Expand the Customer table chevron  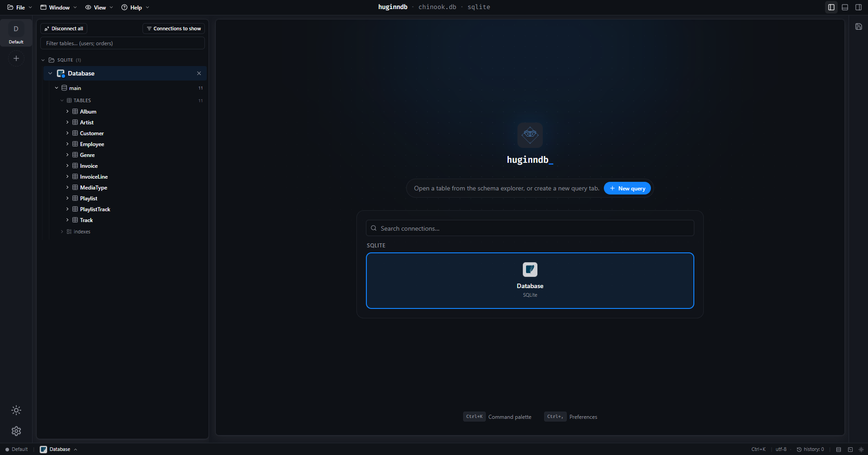67,133
